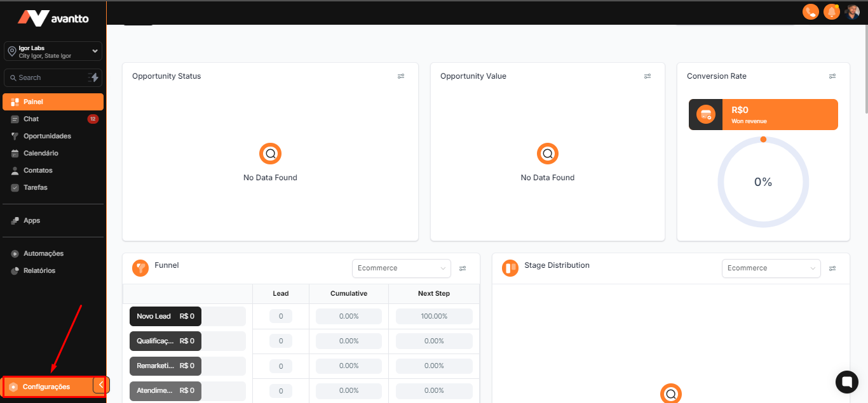Screen dimensions: 868x403
Task: Open the notifications bell icon
Action: click(831, 12)
